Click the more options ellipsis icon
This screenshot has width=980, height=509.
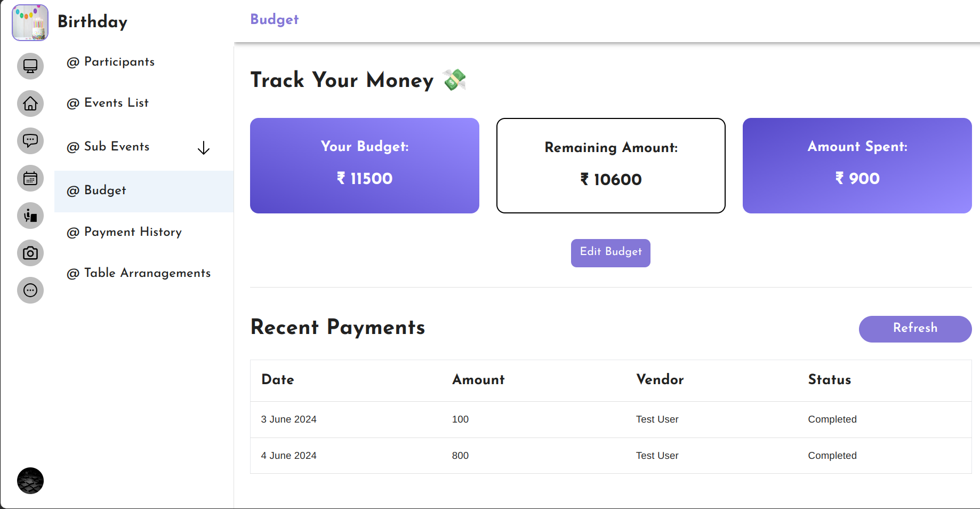tap(30, 290)
